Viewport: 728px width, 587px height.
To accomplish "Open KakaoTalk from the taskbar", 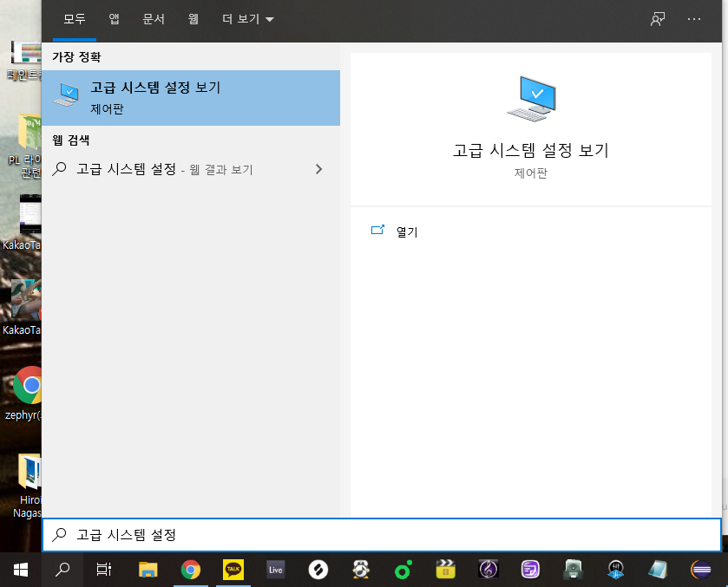I will click(x=233, y=570).
